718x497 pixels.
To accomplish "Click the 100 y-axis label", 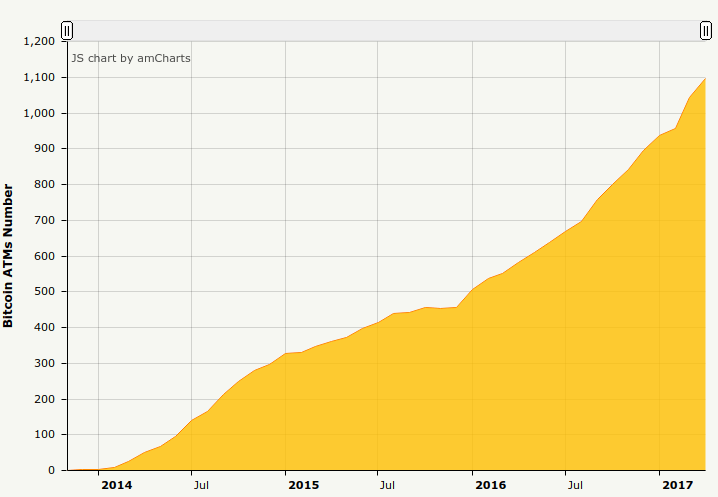I will point(45,435).
